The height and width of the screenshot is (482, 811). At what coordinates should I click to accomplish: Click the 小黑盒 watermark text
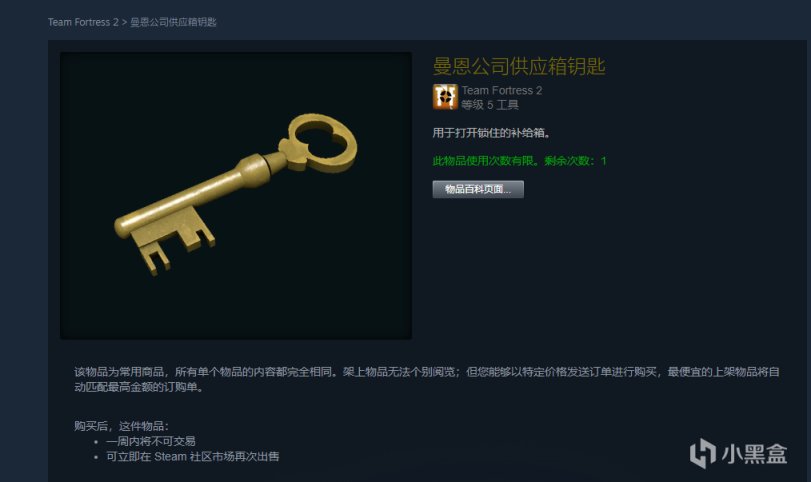click(x=754, y=454)
